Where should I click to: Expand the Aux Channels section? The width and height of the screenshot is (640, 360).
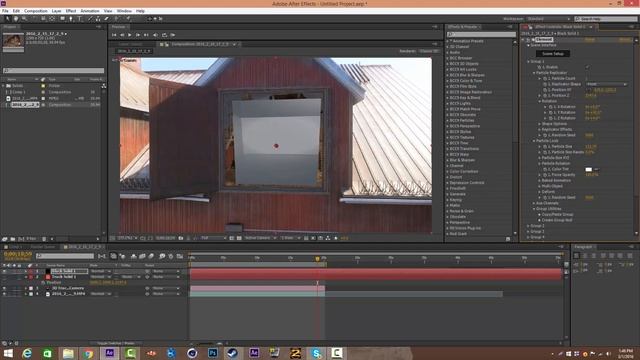534,203
